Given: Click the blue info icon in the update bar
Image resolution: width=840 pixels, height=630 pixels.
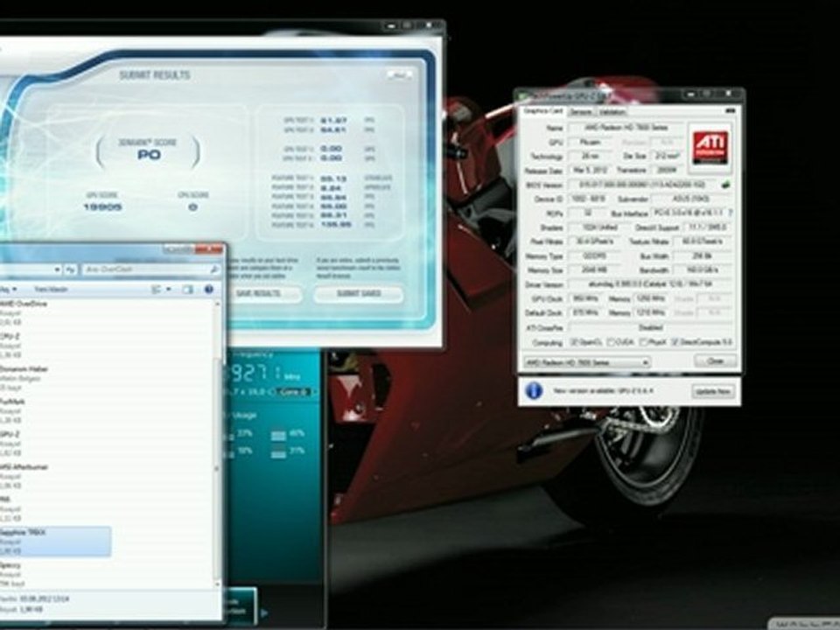Looking at the screenshot, I should tap(534, 391).
